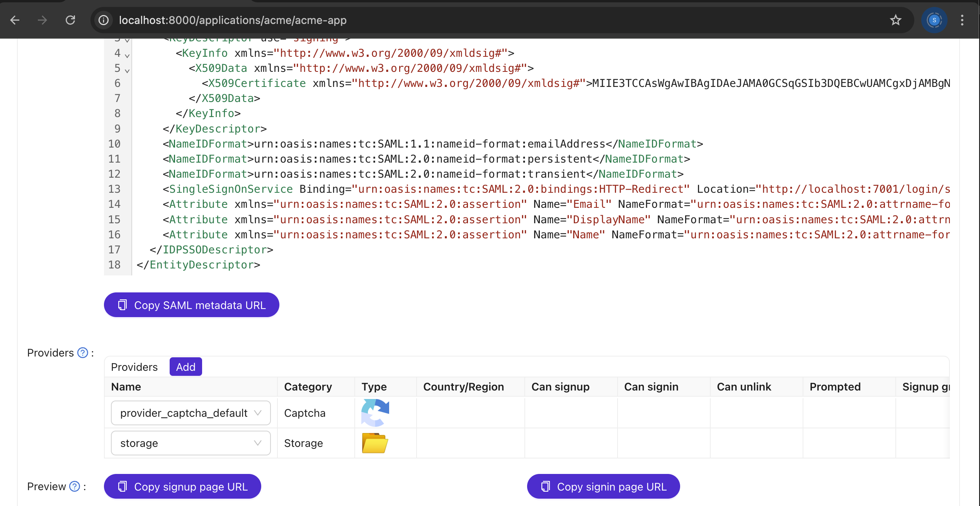Open the storage provider name dropdown
This screenshot has width=980, height=506.
coord(191,443)
